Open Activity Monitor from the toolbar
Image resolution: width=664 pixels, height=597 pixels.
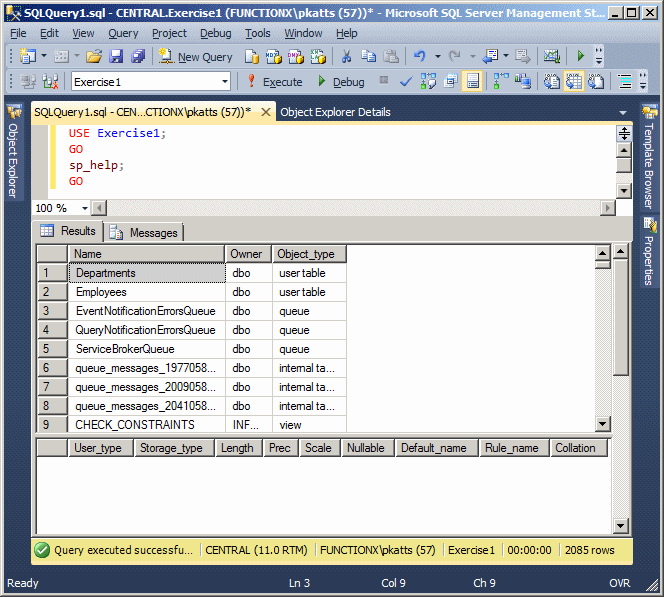click(x=552, y=56)
